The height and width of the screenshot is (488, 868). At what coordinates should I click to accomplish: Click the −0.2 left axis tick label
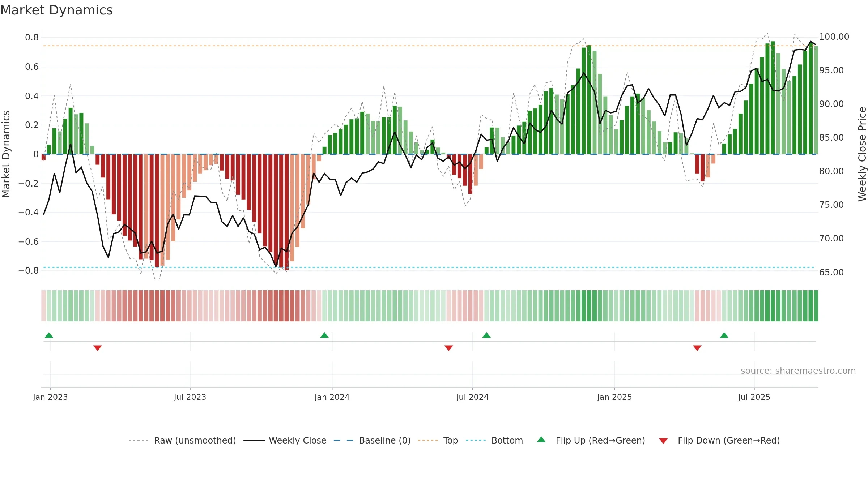click(29, 183)
